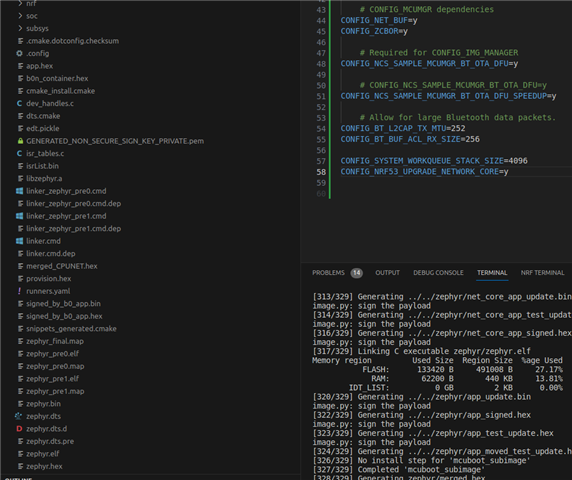The width and height of the screenshot is (572, 480).
Task: Open zephyr_pre1.elf file
Action: pyautogui.click(x=52, y=379)
